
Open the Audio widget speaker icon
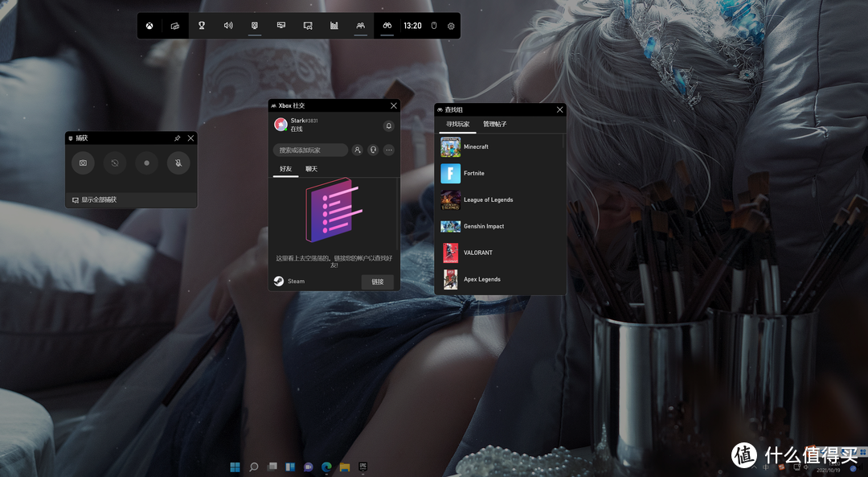(227, 25)
